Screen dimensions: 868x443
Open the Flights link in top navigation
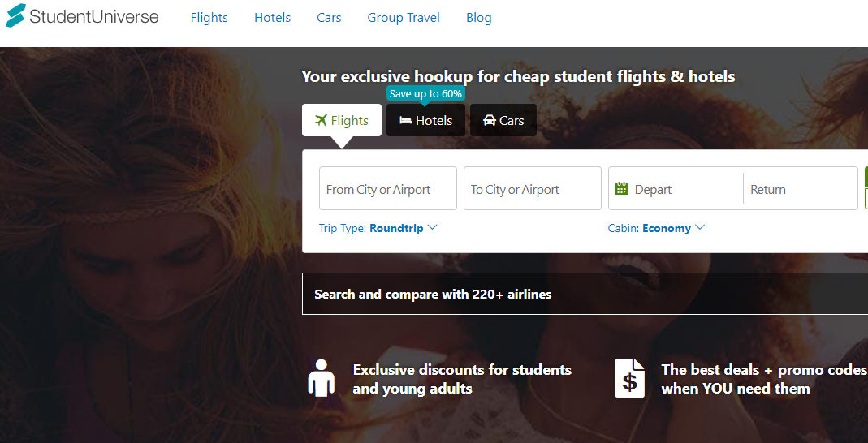pyautogui.click(x=209, y=18)
